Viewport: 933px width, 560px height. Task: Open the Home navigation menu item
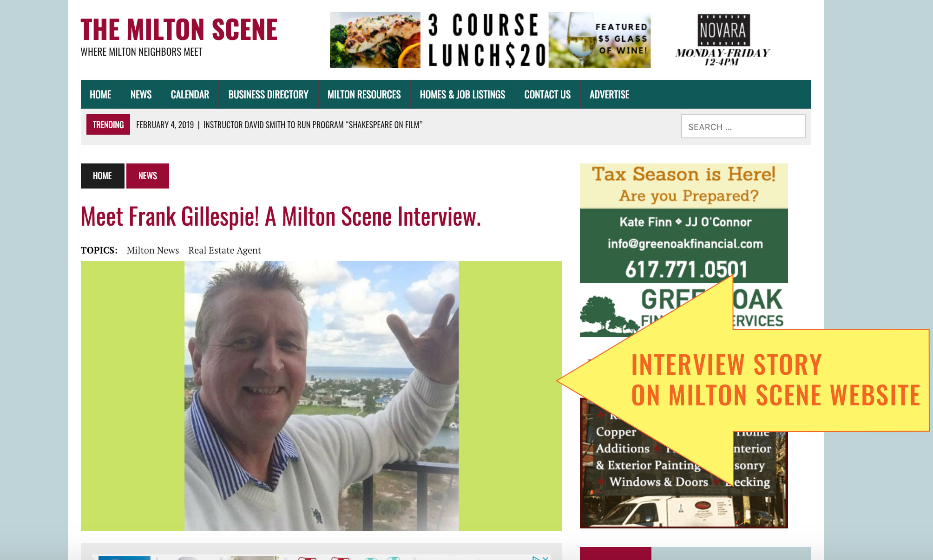tap(100, 94)
